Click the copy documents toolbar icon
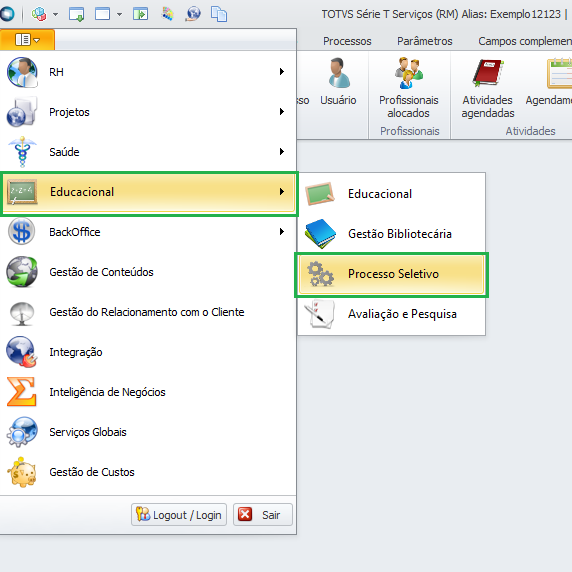 pos(219,14)
